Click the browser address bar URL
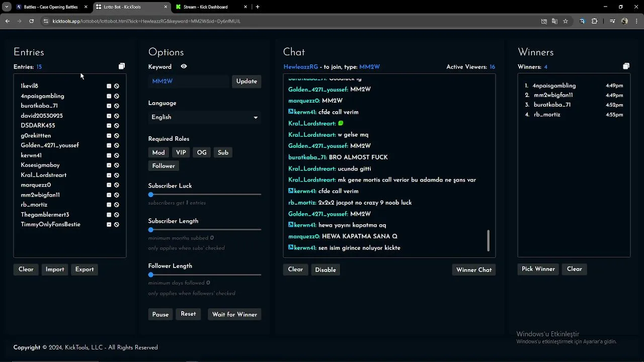 pyautogui.click(x=146, y=21)
